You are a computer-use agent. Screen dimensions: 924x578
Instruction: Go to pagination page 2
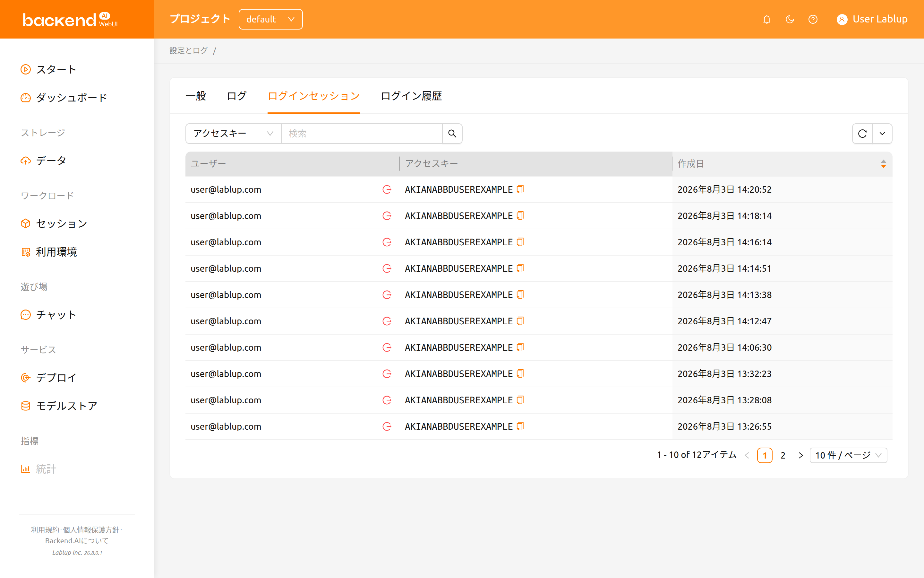click(783, 455)
